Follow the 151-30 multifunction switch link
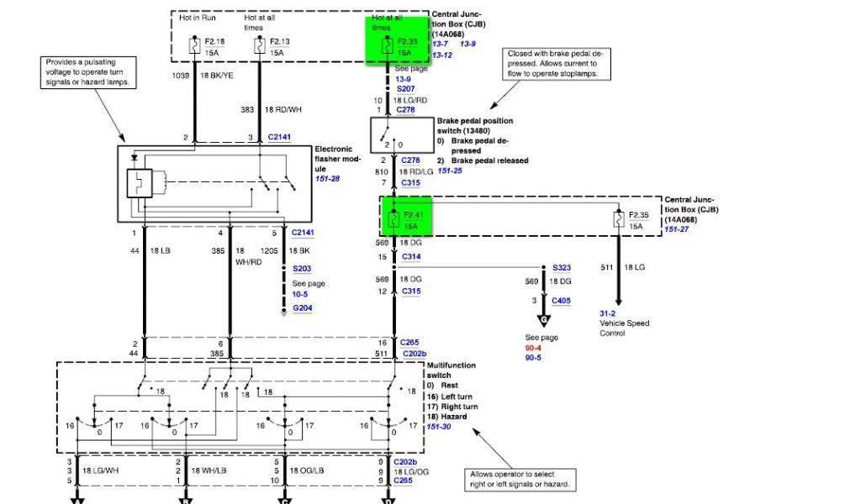Image resolution: width=861 pixels, height=504 pixels. [440, 427]
